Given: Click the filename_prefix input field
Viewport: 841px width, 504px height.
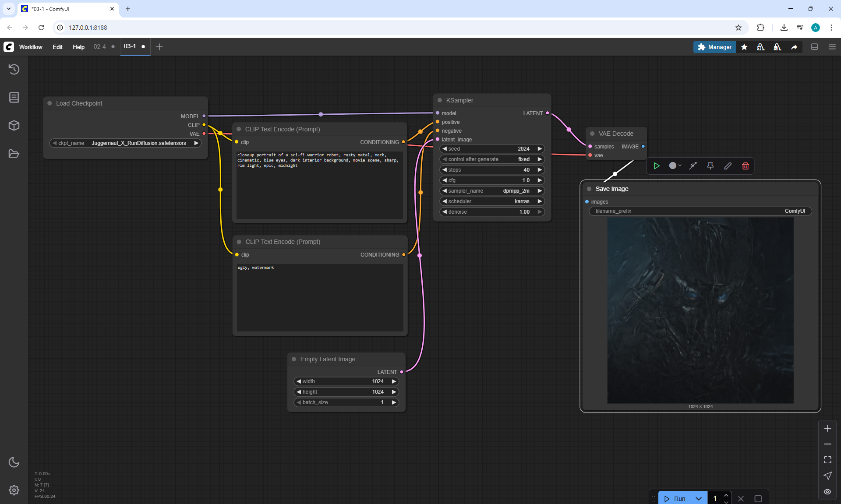Looking at the screenshot, I should point(700,211).
